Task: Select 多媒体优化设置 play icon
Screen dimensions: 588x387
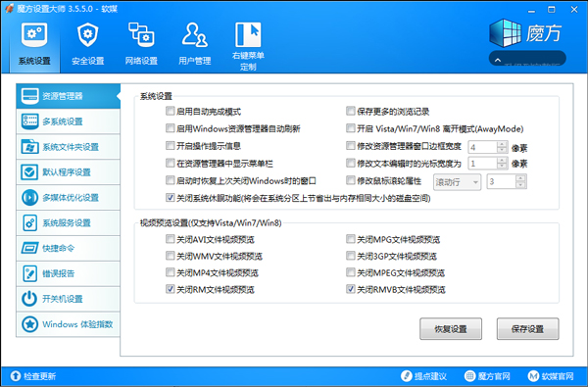Action: [29, 197]
